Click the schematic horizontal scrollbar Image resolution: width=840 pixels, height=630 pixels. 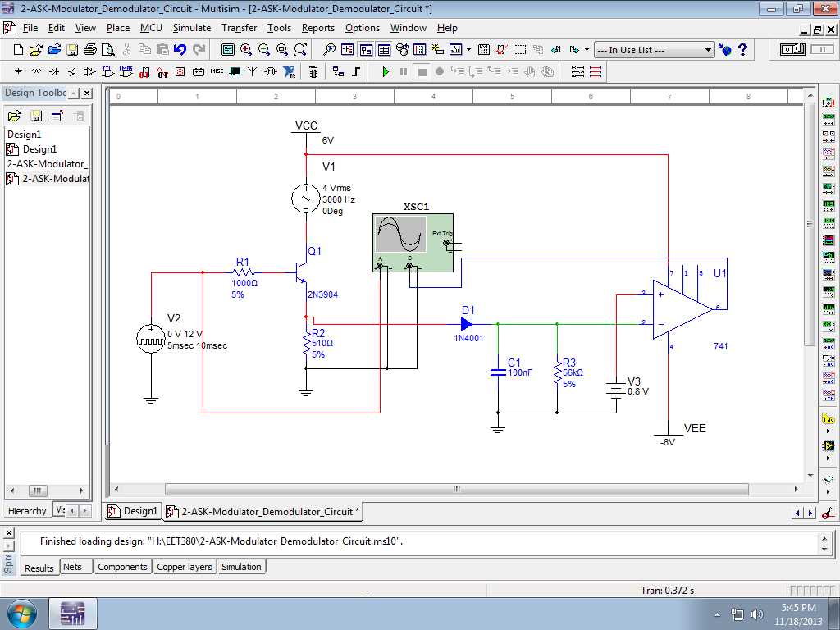tap(456, 489)
